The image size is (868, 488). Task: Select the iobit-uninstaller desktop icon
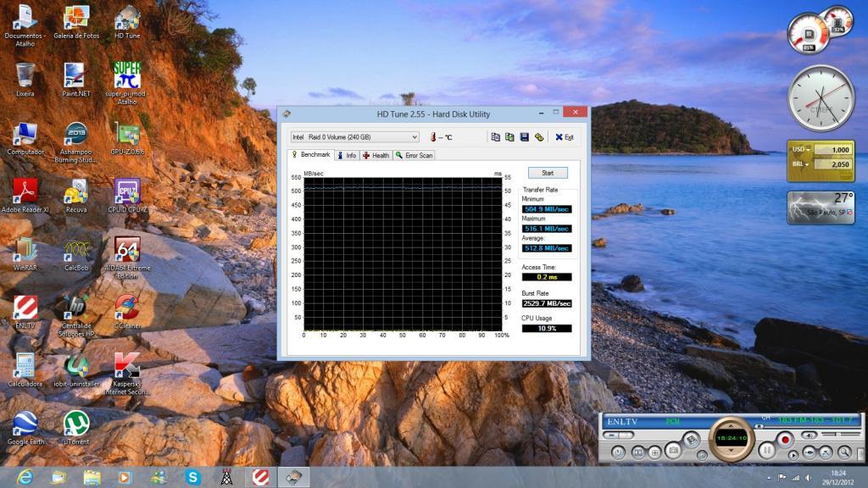76,370
